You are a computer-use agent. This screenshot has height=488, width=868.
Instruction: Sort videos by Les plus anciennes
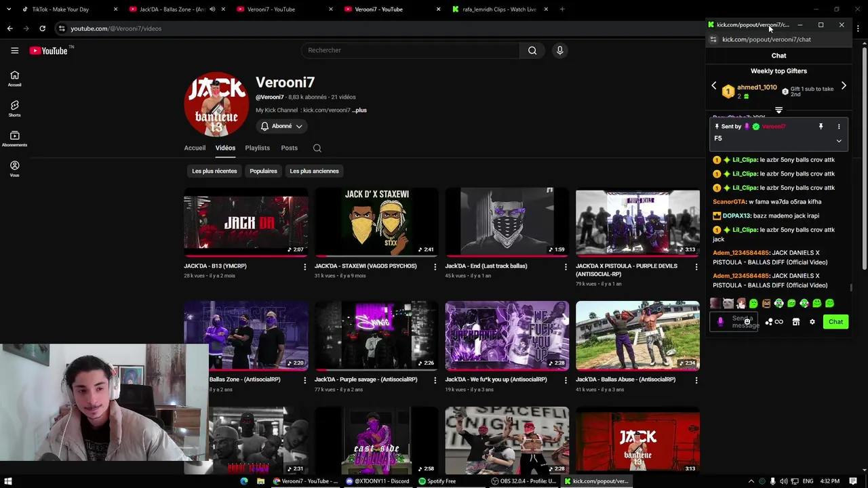pos(314,171)
